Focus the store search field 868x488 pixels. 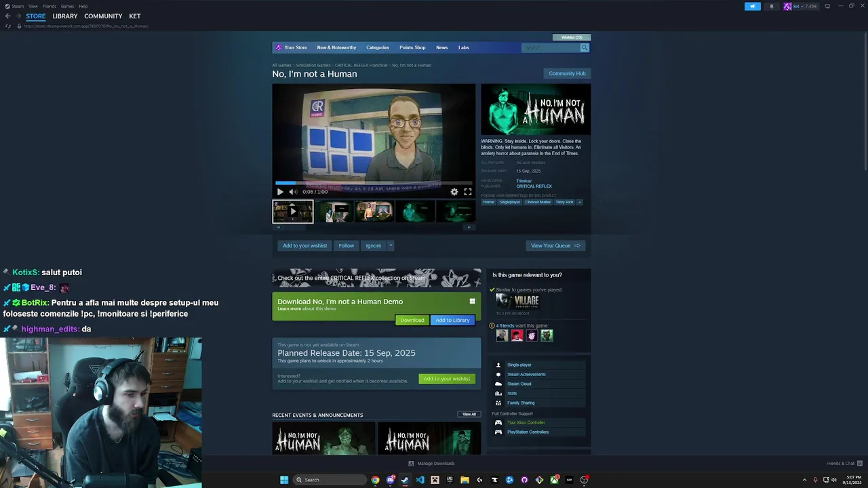[551, 47]
